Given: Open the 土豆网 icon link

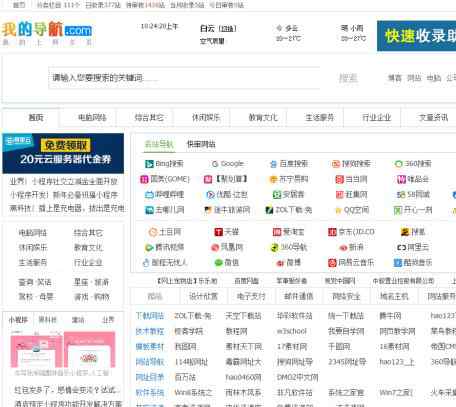Looking at the screenshot, I should 153,232.
